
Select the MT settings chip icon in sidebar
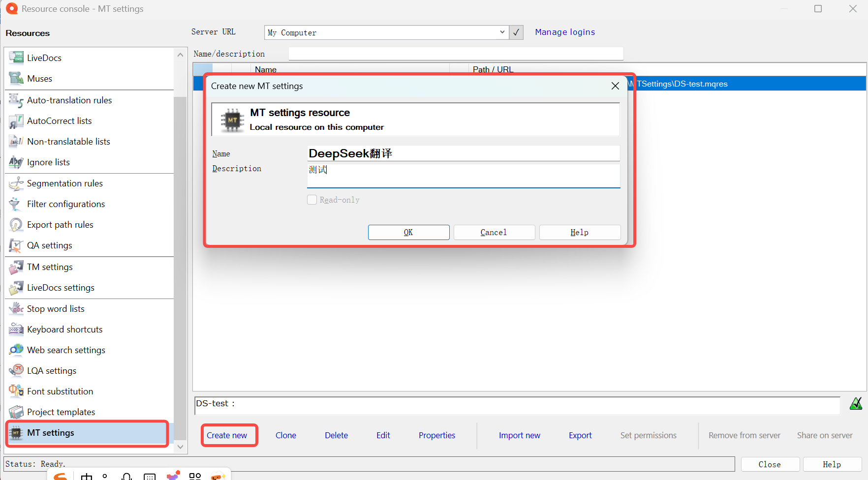[16, 433]
